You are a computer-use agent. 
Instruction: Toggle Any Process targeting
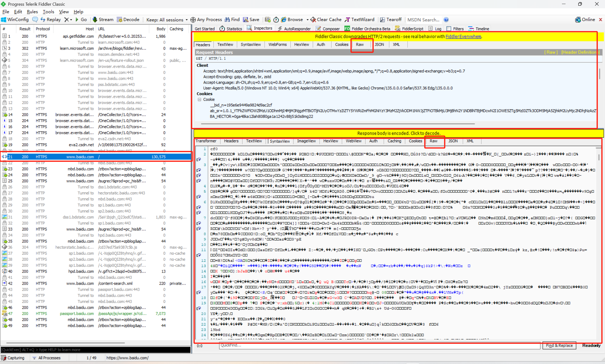point(206,20)
